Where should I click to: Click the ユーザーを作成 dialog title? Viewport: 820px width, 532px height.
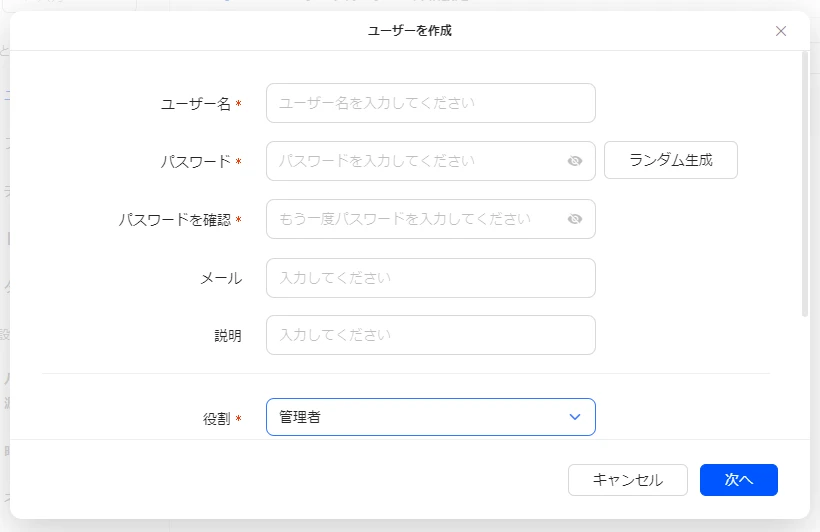point(410,31)
